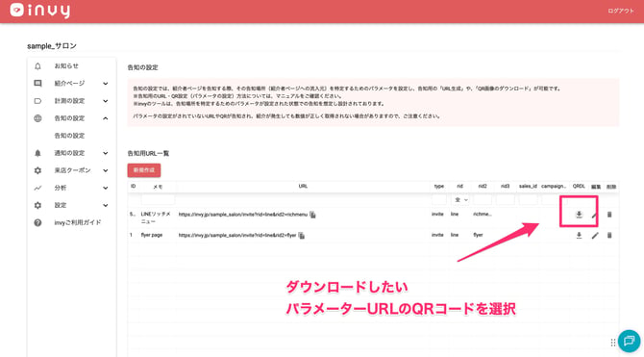
Task: Expand the 通知の設定 chevron
Action: (x=106, y=153)
